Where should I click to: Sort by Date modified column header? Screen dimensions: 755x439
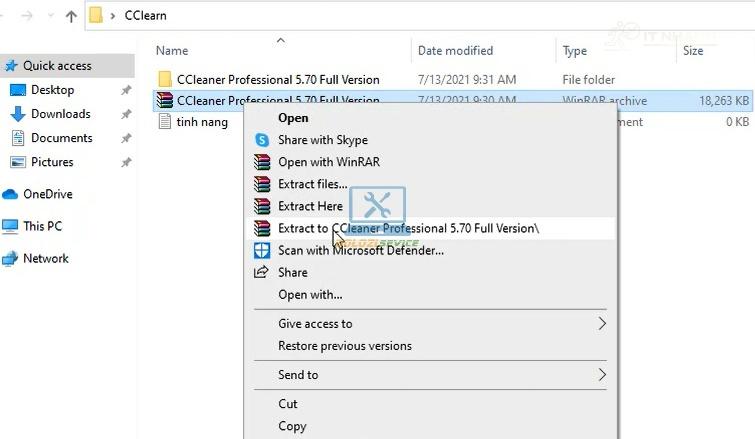point(455,51)
